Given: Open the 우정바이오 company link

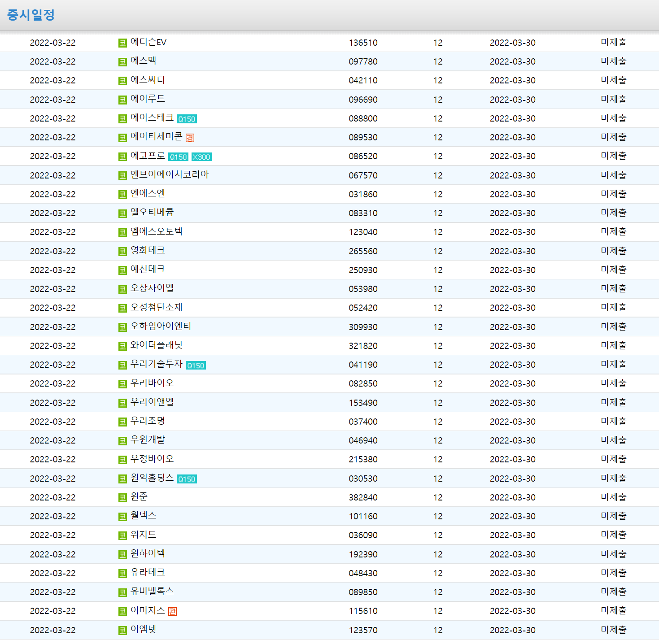Looking at the screenshot, I should [152, 459].
